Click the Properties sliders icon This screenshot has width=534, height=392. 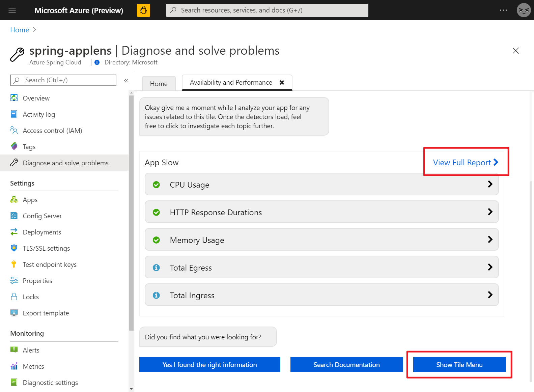(14, 280)
